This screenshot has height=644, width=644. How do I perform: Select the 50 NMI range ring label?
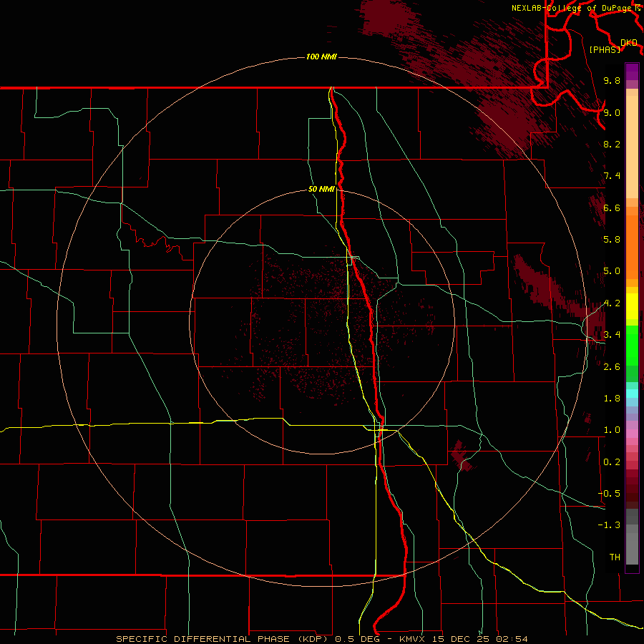coord(321,189)
